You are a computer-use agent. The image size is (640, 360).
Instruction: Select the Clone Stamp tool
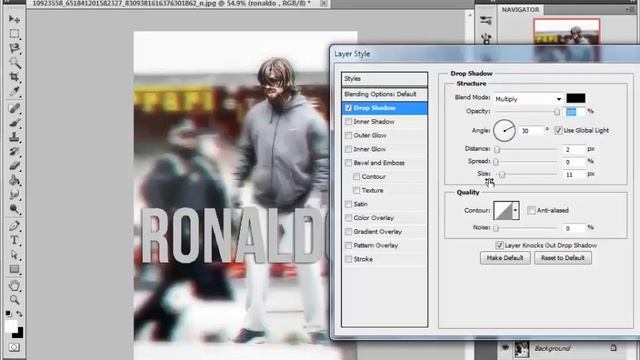pos(14,137)
